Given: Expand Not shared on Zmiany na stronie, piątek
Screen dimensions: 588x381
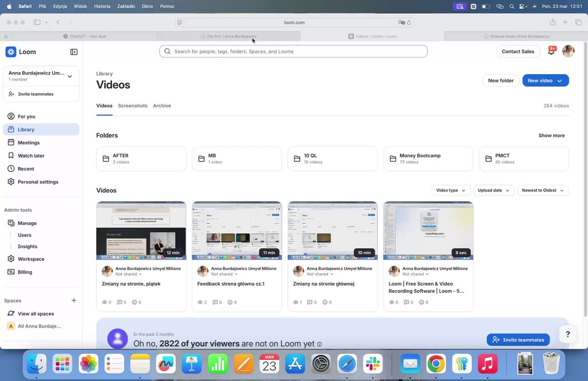Looking at the screenshot, I should [128, 274].
